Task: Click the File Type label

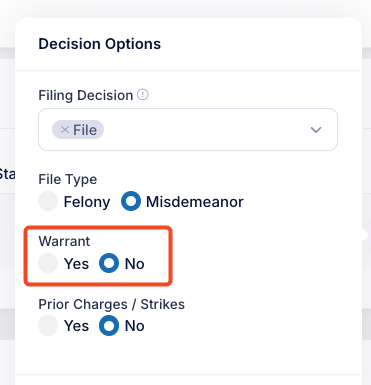Action: pos(68,179)
